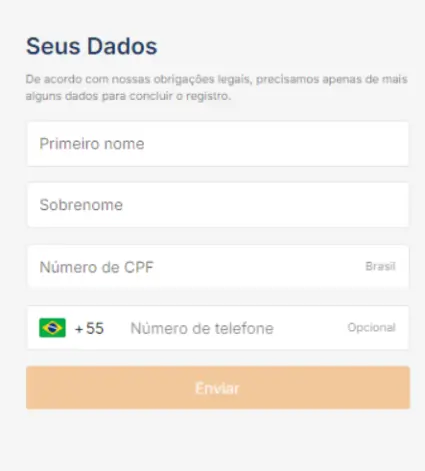425x471 pixels.
Task: Click the word Seus in the title
Action: 53,46
